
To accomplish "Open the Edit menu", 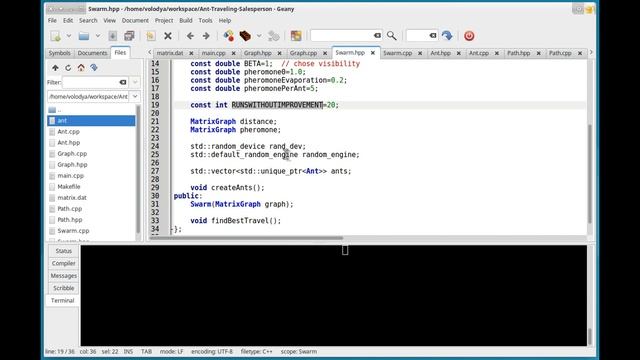I will coord(68,20).
